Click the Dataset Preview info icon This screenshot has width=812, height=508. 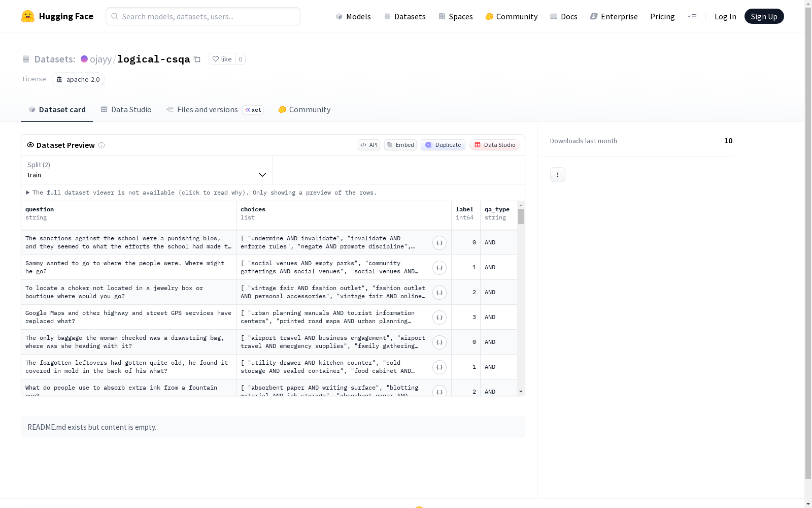[101, 145]
